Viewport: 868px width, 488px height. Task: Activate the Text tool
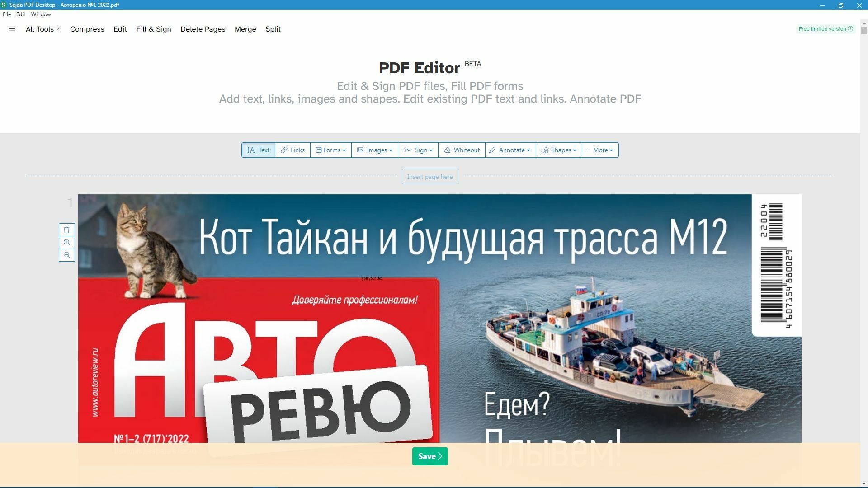coord(258,150)
